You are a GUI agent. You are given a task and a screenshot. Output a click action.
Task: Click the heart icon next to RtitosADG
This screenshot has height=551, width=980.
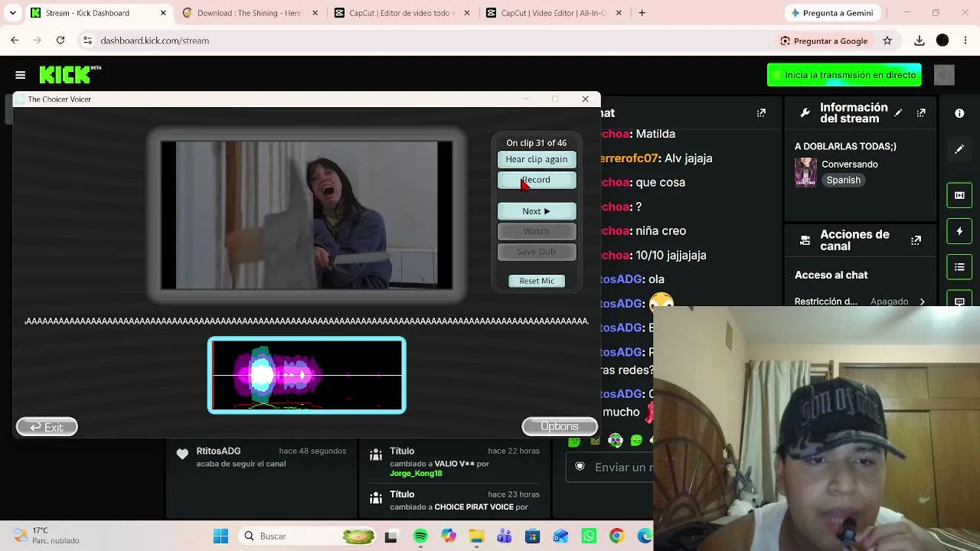182,455
